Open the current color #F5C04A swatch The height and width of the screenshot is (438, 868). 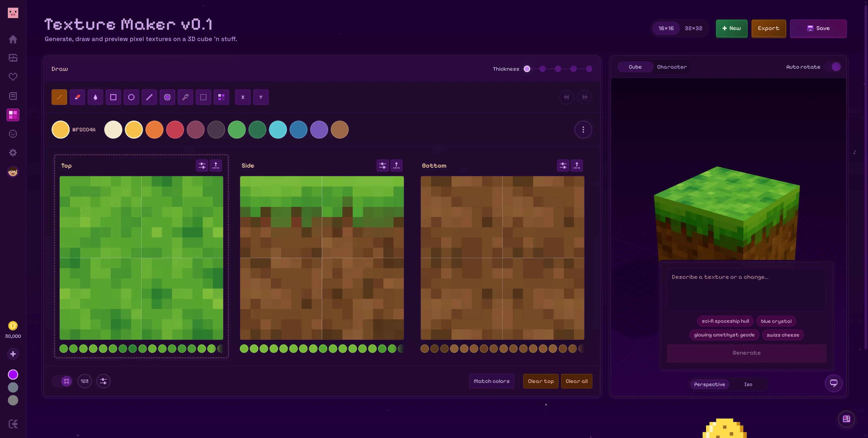60,129
